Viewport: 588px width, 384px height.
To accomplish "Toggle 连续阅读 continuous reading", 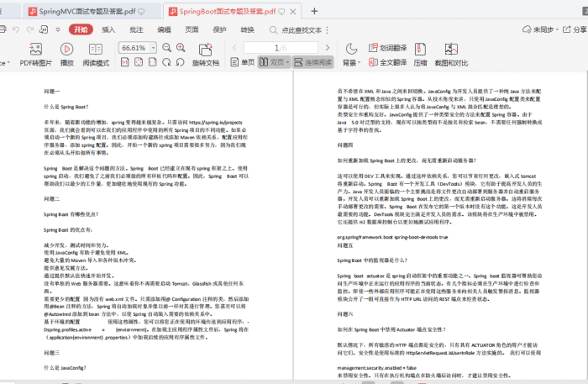I will [313, 62].
